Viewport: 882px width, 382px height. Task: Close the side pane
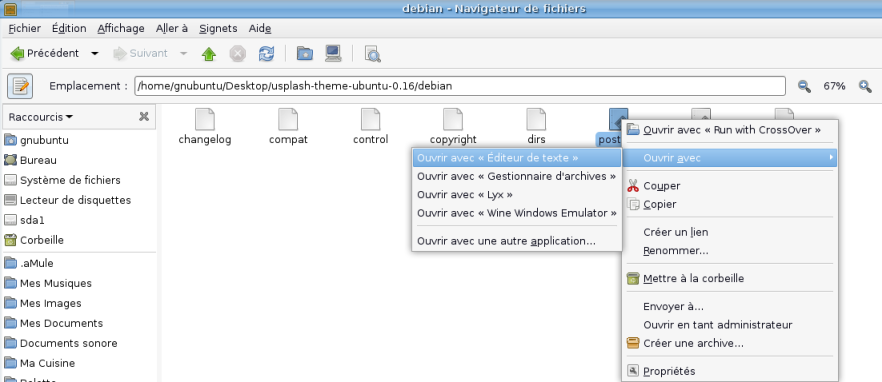(x=144, y=116)
